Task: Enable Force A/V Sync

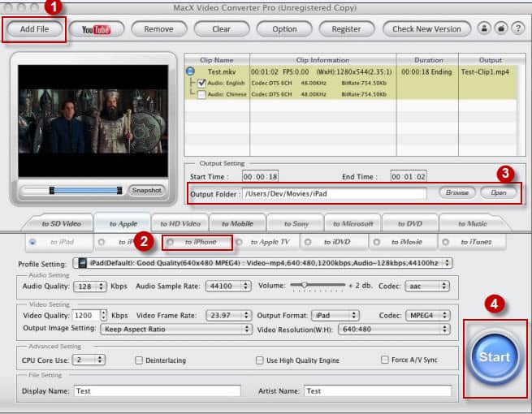Action: pyautogui.click(x=384, y=360)
